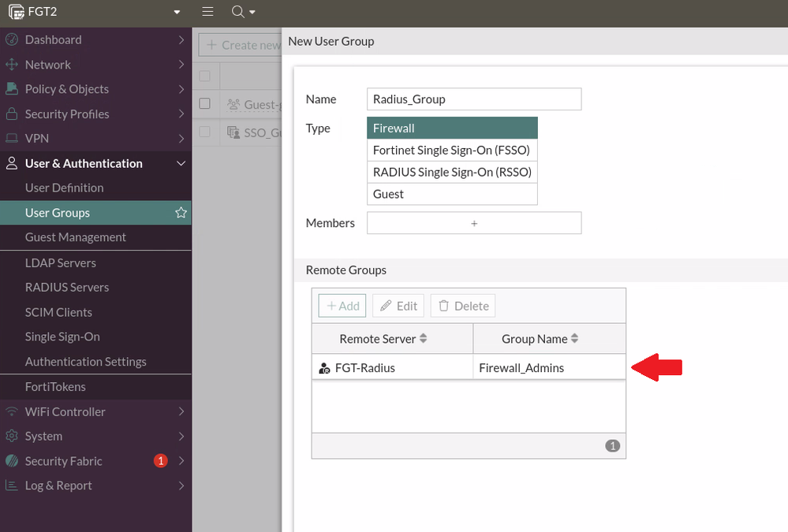Click the hamburger menu icon in top bar
This screenshot has height=532, width=788.
click(x=207, y=12)
